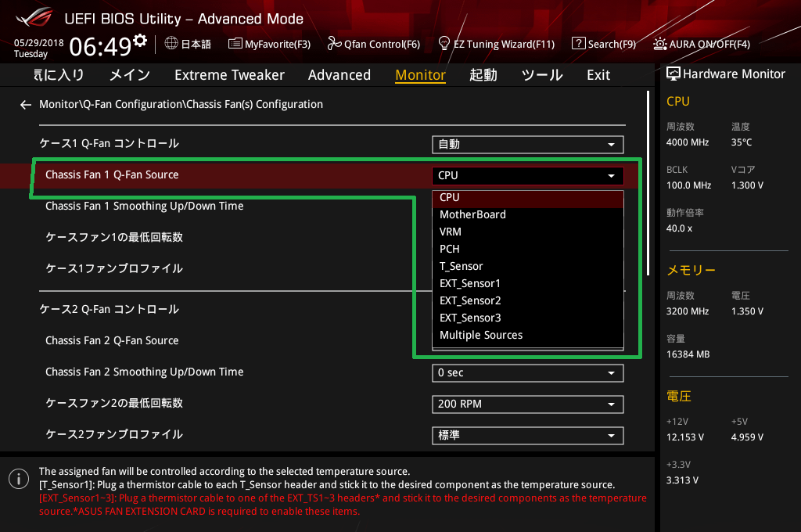Toggle AURA ON/OFF(F4)
The image size is (801, 532).
[x=702, y=44]
